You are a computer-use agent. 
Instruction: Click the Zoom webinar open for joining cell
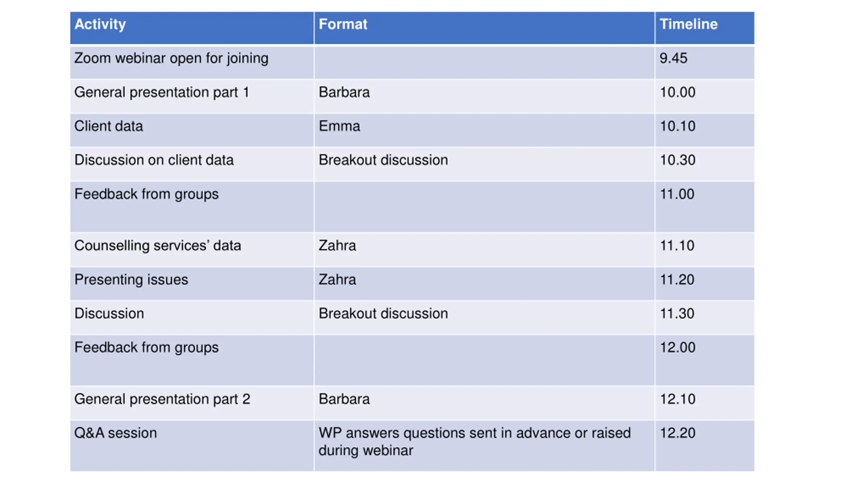pos(192,62)
